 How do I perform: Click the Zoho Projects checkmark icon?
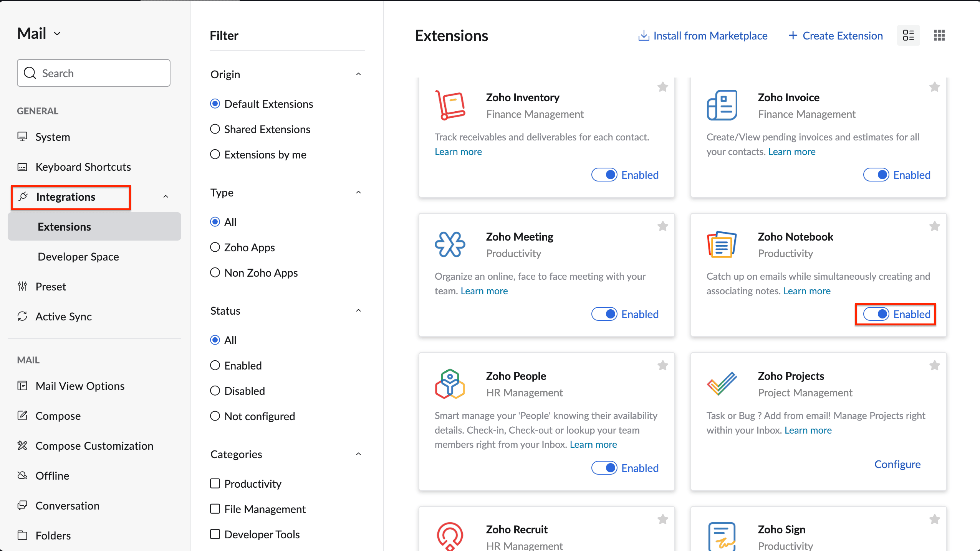tap(722, 384)
